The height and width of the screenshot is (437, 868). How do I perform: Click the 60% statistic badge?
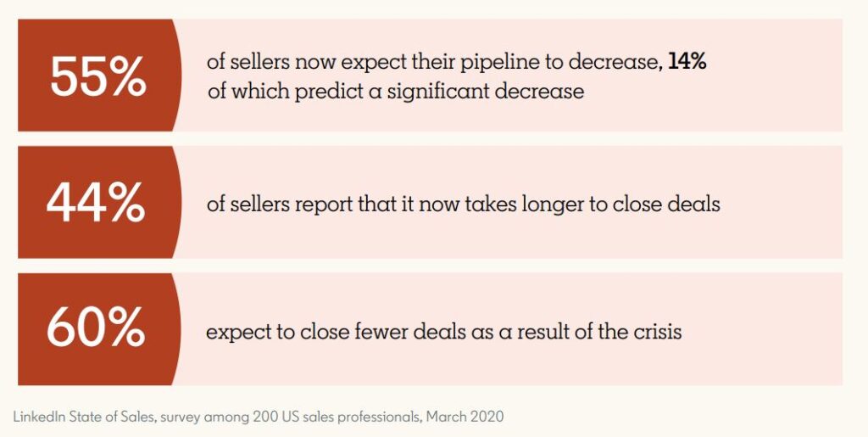point(98,329)
